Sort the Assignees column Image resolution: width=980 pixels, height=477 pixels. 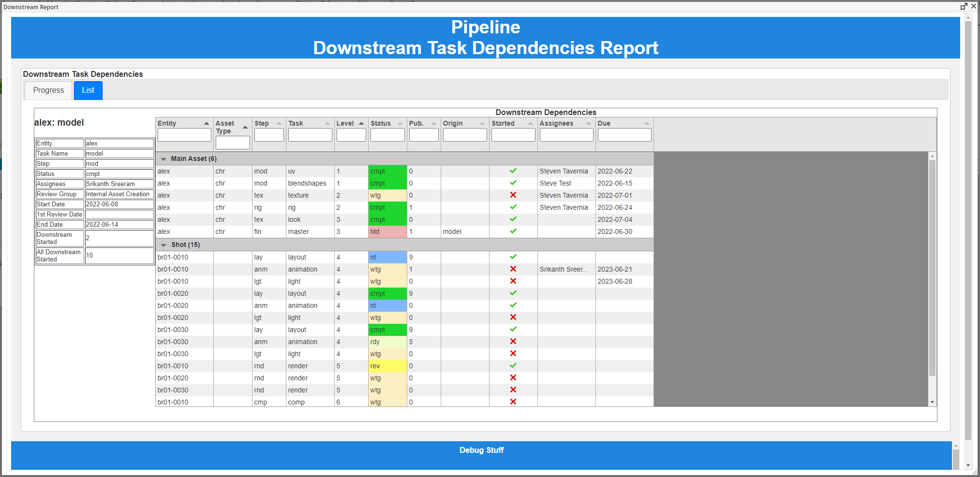589,123
